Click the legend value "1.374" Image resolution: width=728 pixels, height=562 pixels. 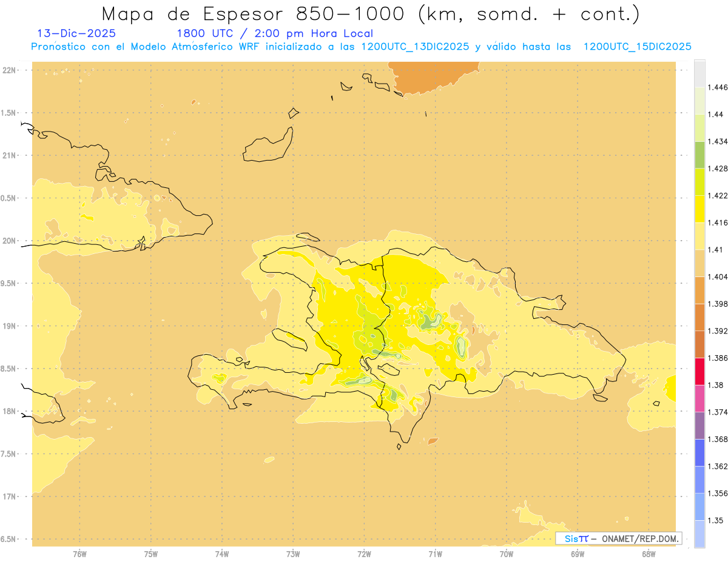click(x=718, y=412)
